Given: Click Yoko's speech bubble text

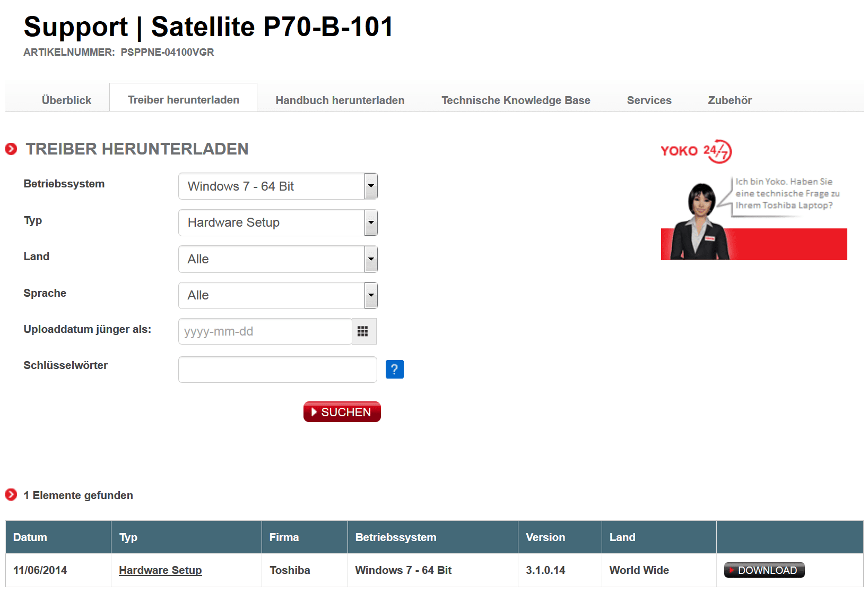Looking at the screenshot, I should pyautogui.click(x=787, y=194).
